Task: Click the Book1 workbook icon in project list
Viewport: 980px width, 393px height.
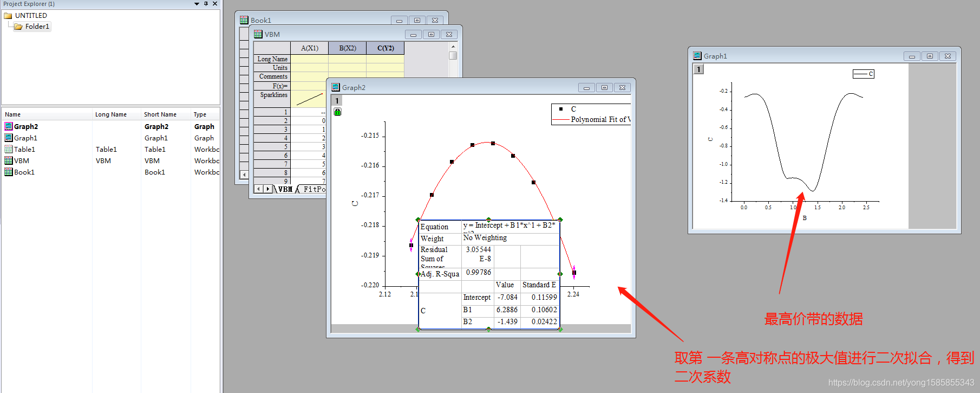Action: 9,172
